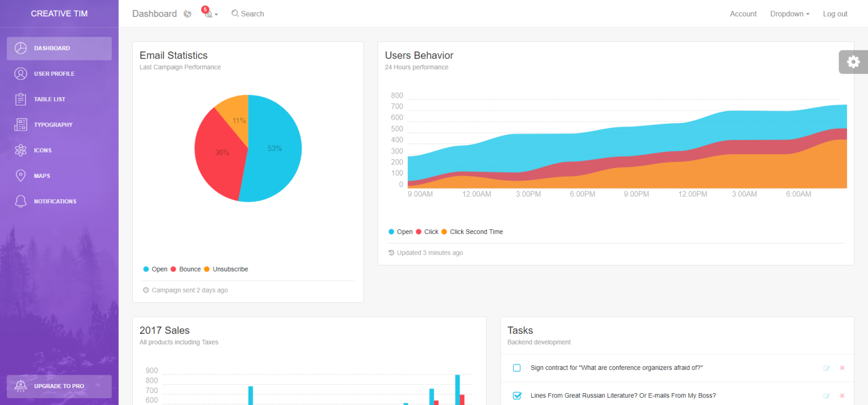Click the Log out link
Image resolution: width=868 pixels, height=405 pixels.
pyautogui.click(x=835, y=14)
